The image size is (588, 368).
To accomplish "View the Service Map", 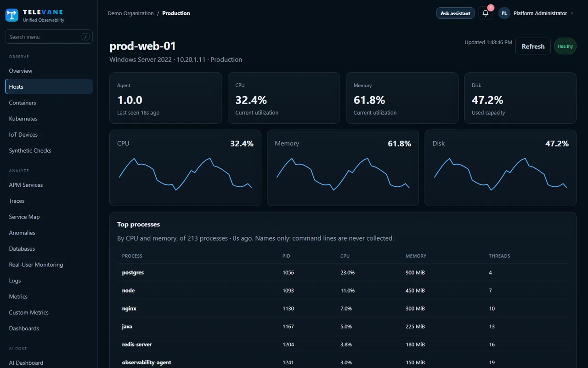I will click(x=49, y=217).
